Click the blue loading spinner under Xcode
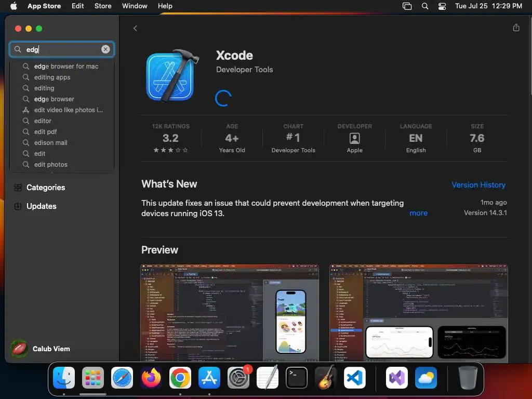The width and height of the screenshot is (532, 399). [223, 98]
